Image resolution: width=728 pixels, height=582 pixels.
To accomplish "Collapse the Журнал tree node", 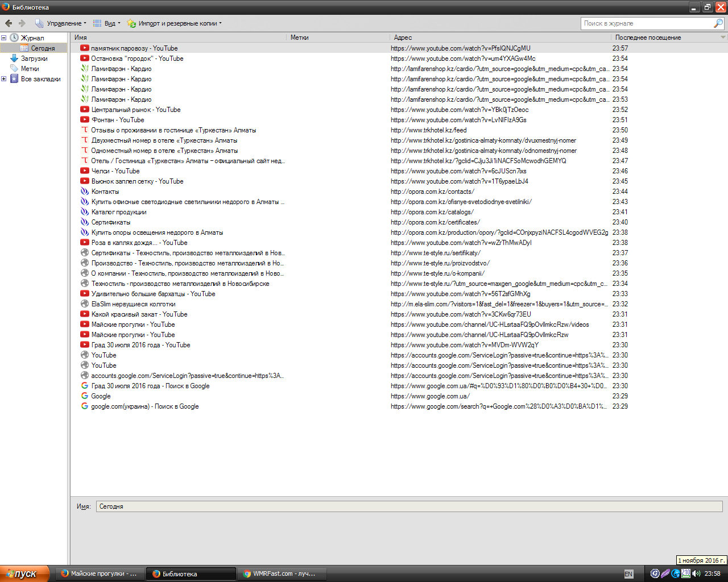I will (4, 38).
